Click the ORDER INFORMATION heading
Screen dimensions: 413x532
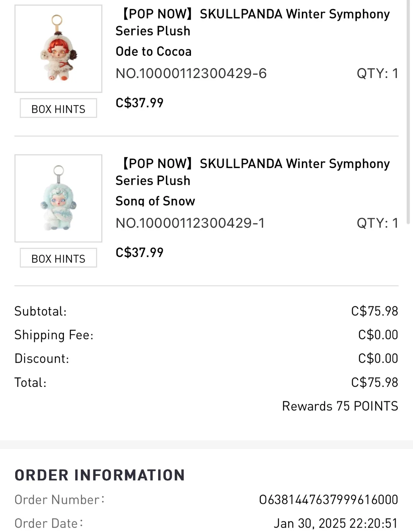pos(99,475)
